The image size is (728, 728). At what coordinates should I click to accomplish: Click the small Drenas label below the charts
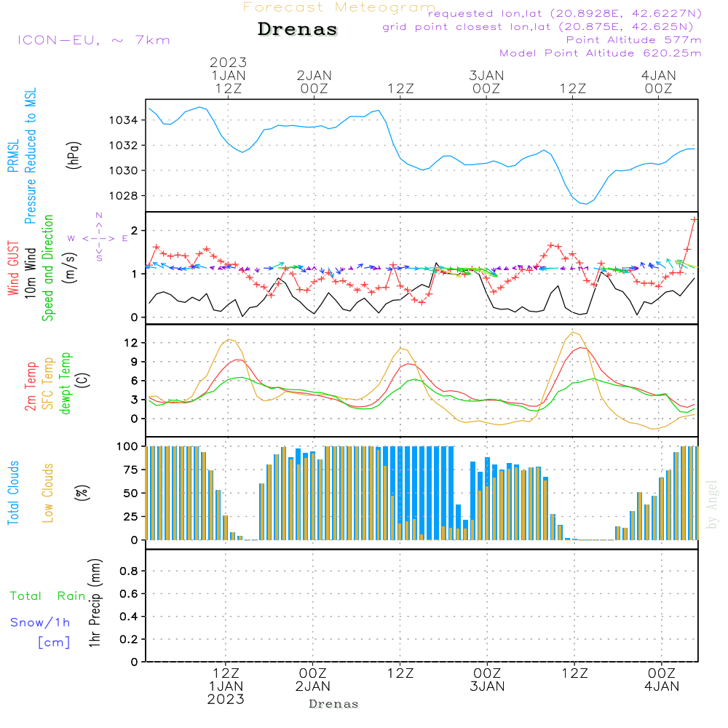(333, 704)
